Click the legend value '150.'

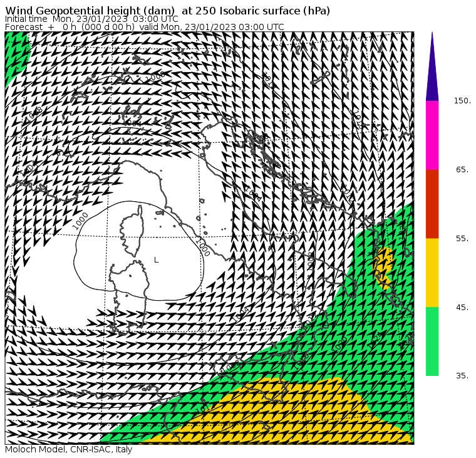(462, 100)
